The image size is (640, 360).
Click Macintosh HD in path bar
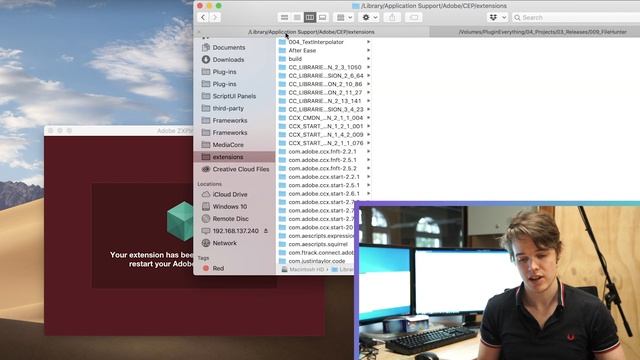303,270
